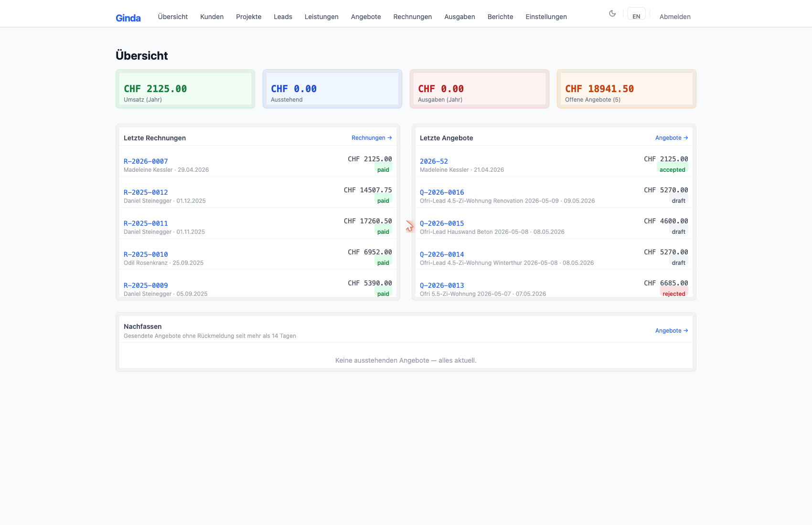The height and width of the screenshot is (525, 812).
Task: Click amount CHF 6952.00
Action: click(x=370, y=252)
